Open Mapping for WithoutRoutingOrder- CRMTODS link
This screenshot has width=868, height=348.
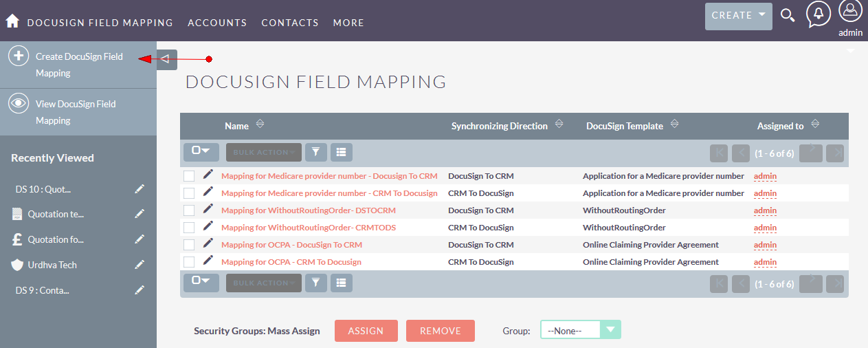308,228
